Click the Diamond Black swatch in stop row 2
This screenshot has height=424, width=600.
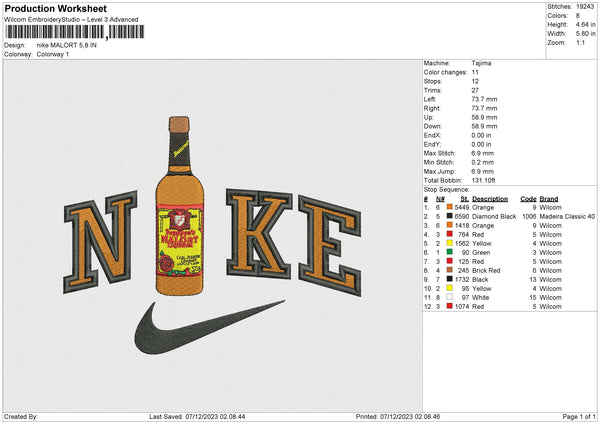(449, 216)
